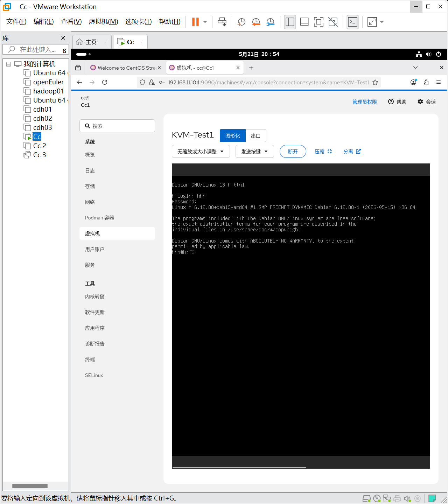Select Cc 3 virtual machine
448x504 pixels.
pos(40,155)
